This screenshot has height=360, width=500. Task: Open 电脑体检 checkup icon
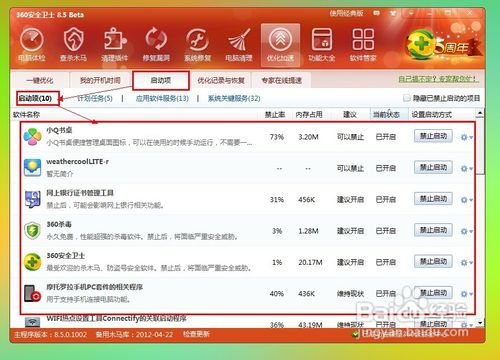pyautogui.click(x=32, y=44)
